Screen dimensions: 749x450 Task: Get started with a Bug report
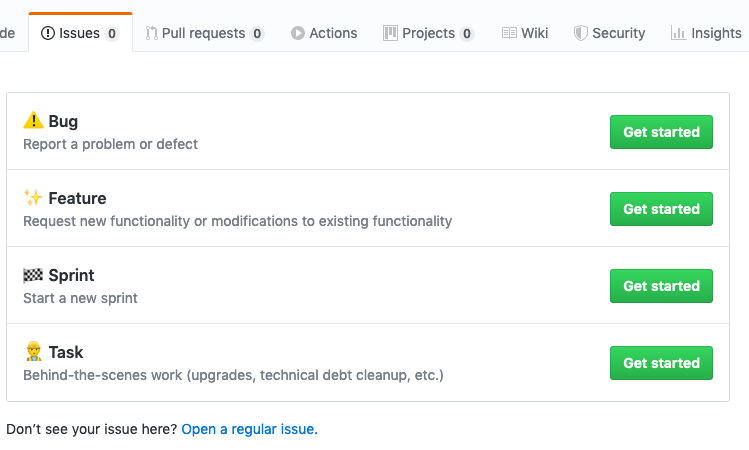click(661, 132)
